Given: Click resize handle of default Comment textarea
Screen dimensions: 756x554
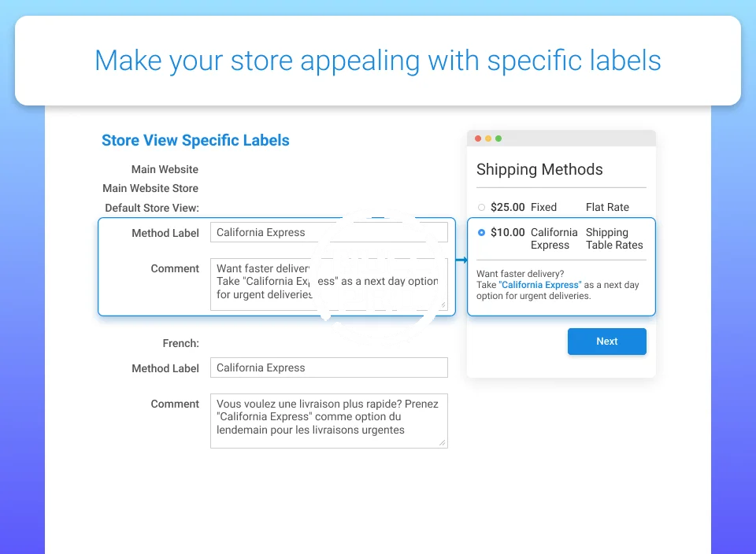Looking at the screenshot, I should (443, 305).
